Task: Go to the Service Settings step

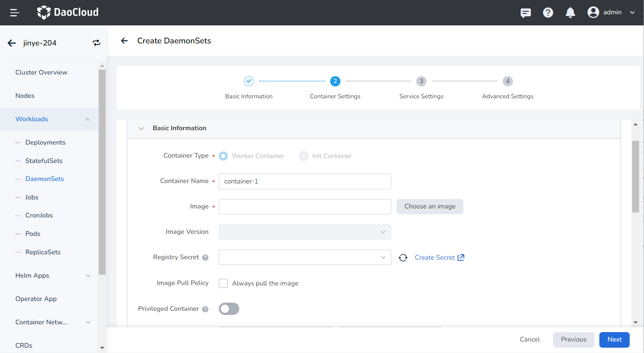Action: pyautogui.click(x=421, y=81)
